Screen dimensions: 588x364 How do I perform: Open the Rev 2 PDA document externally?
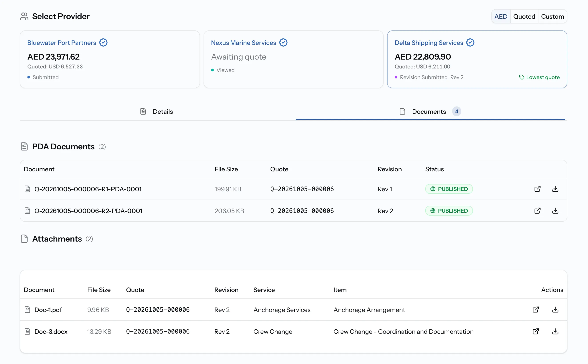point(538,211)
